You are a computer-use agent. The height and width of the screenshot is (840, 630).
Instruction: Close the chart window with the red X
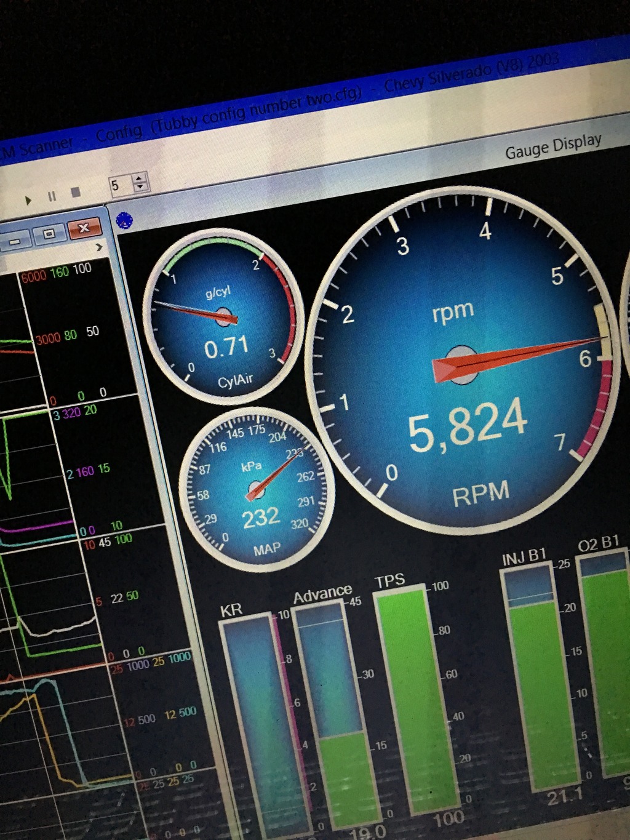[x=84, y=228]
